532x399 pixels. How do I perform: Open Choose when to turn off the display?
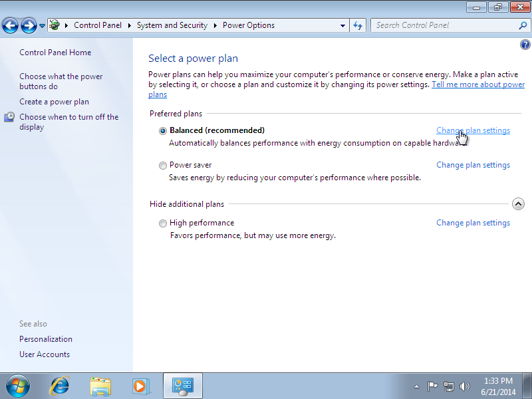69,122
